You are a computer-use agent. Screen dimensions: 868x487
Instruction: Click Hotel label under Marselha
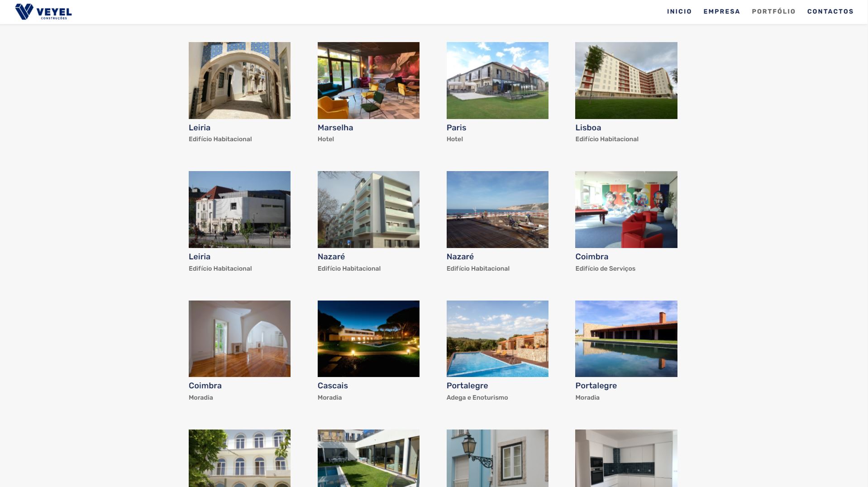325,139
